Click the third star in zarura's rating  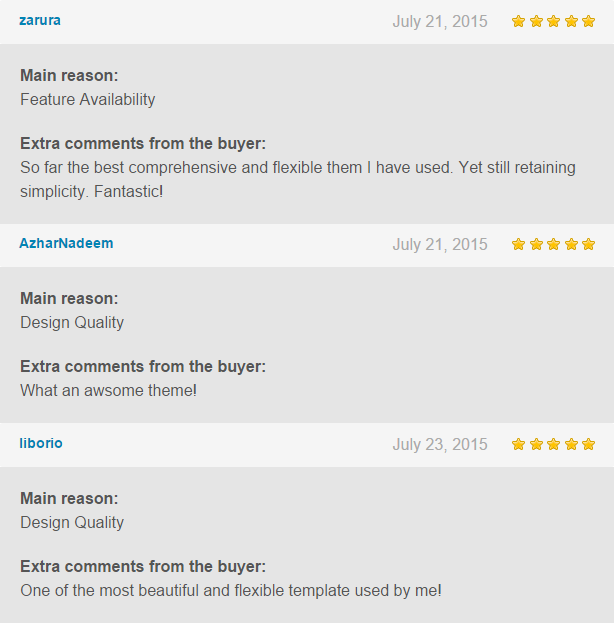pos(554,21)
